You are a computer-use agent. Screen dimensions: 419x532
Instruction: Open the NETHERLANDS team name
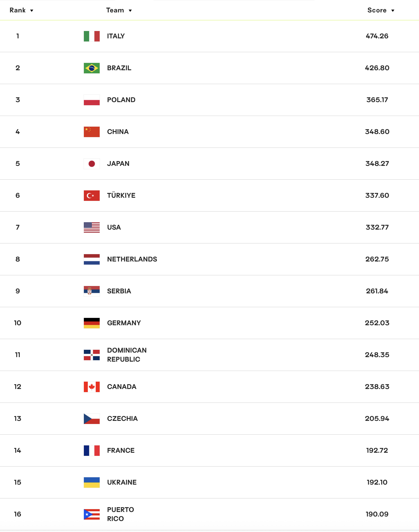pos(132,259)
